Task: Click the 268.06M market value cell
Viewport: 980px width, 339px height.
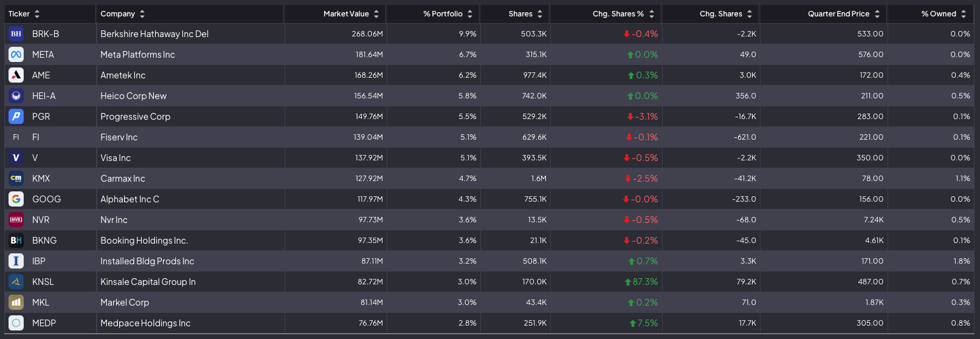Action: pyautogui.click(x=367, y=34)
